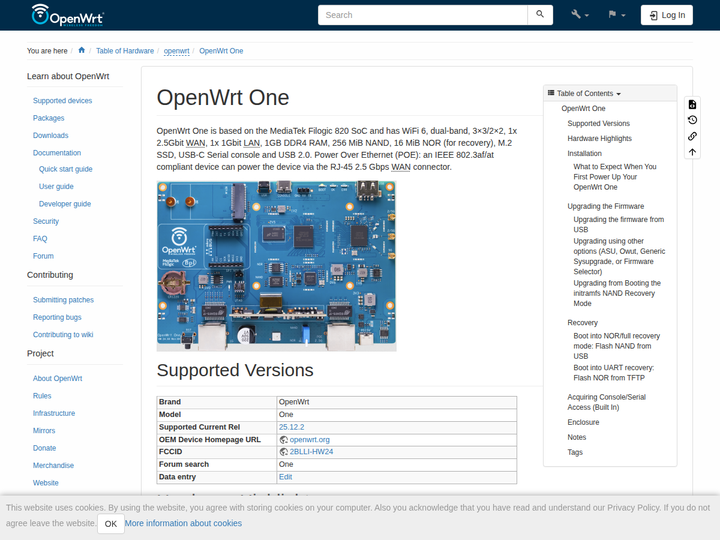Viewport: 720px width, 540px height.
Task: Open Quick start guide link
Action: (66, 169)
